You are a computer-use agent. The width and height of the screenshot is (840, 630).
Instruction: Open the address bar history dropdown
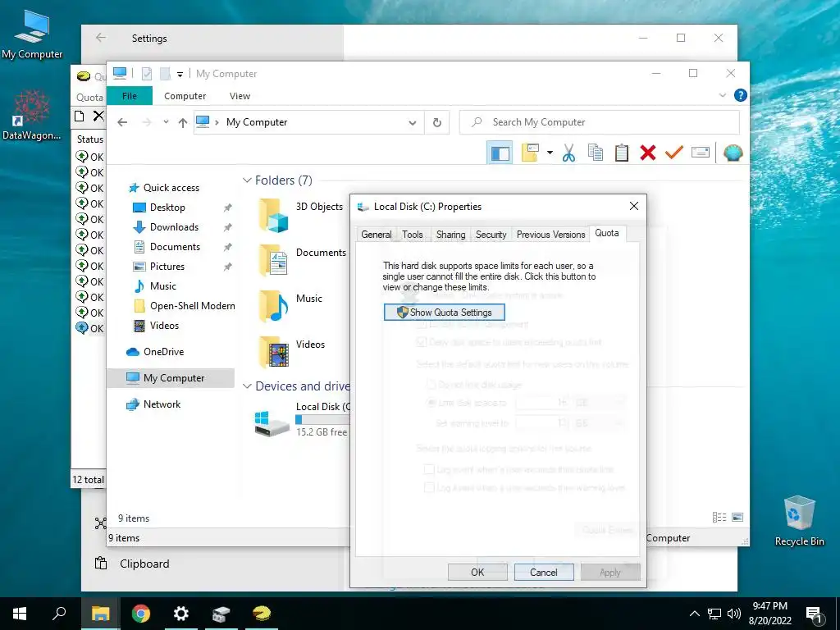413,123
